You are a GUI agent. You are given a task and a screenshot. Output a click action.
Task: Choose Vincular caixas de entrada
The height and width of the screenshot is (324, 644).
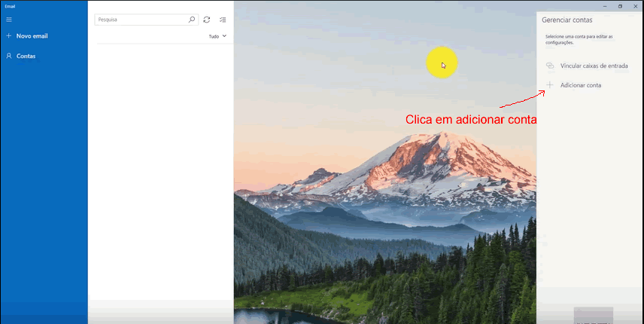coord(594,66)
